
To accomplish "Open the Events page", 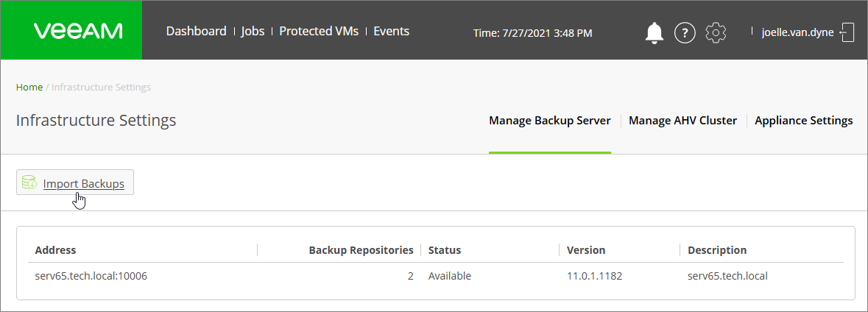I will (x=392, y=31).
